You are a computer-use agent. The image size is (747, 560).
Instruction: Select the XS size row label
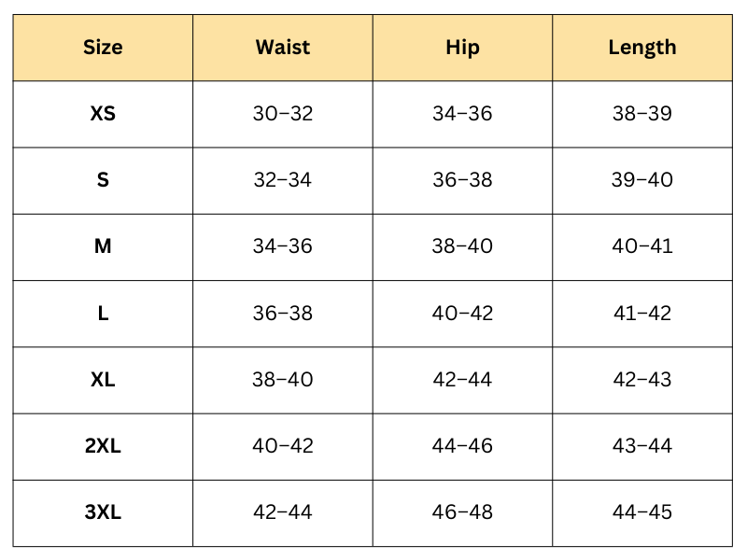[103, 114]
